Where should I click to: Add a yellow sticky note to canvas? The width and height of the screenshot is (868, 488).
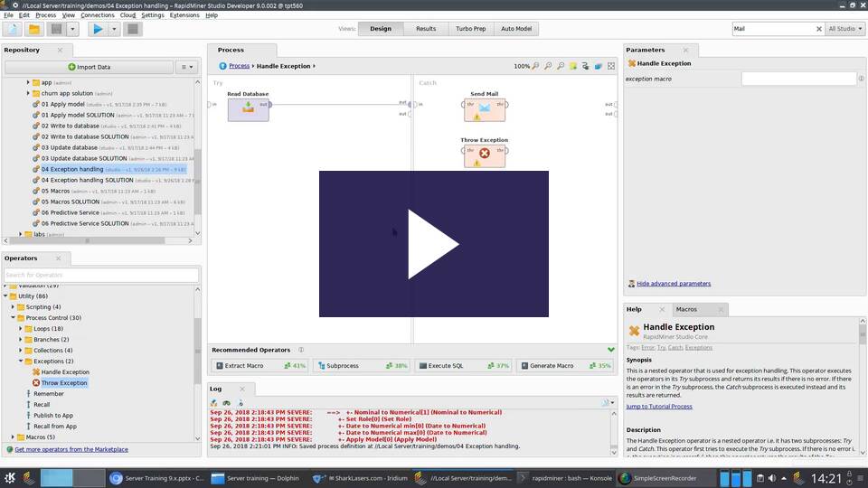(x=573, y=66)
